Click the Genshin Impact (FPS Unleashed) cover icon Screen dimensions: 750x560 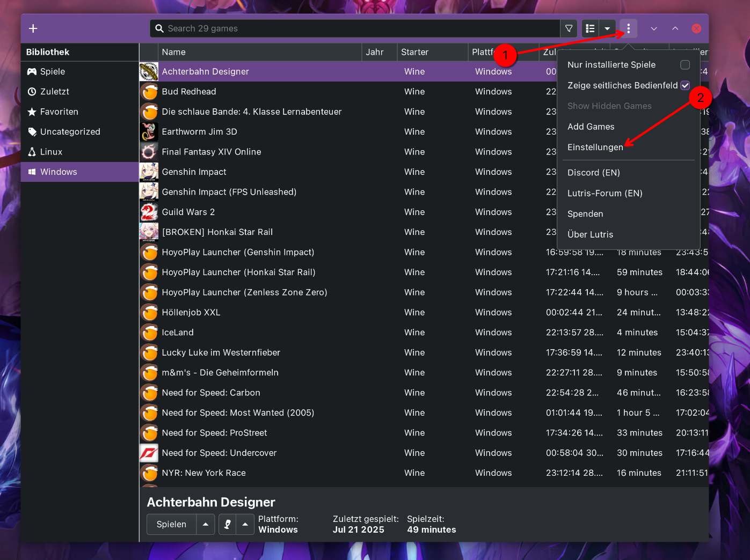click(149, 191)
